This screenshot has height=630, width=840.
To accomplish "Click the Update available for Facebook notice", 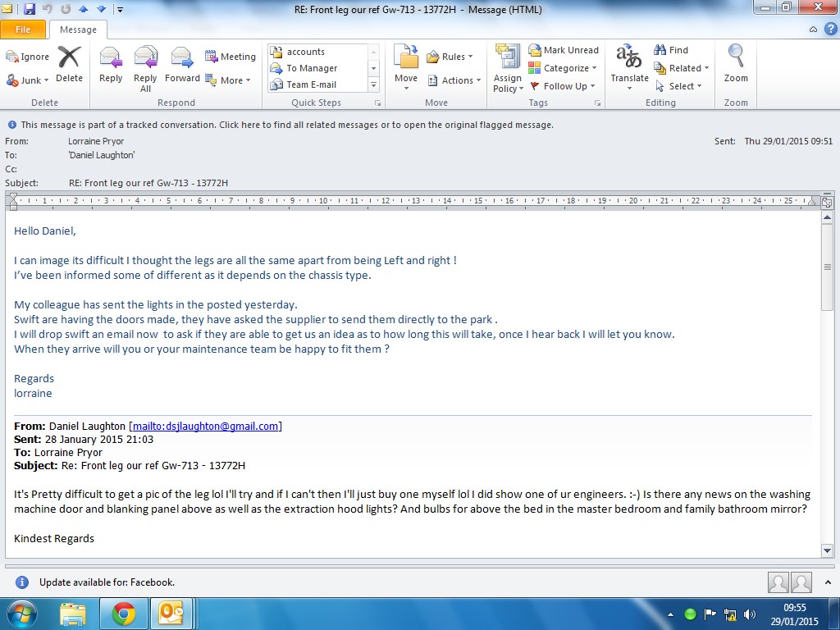I will pos(107,582).
